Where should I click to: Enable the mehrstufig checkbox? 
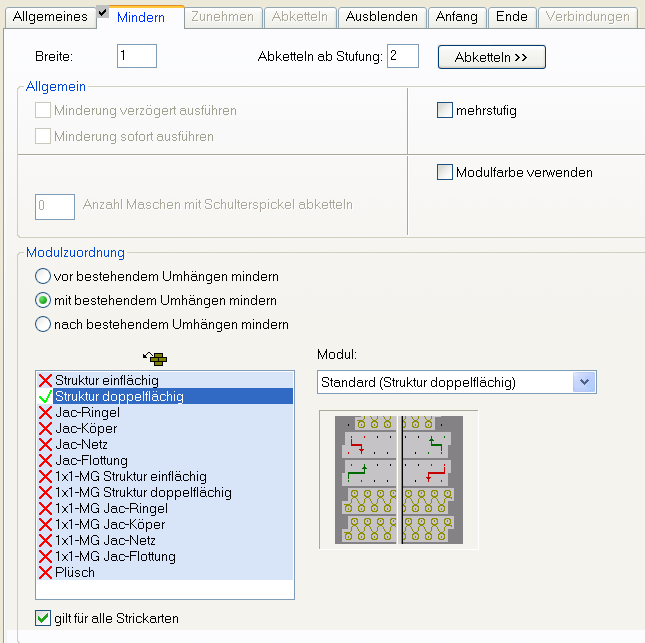tap(445, 111)
